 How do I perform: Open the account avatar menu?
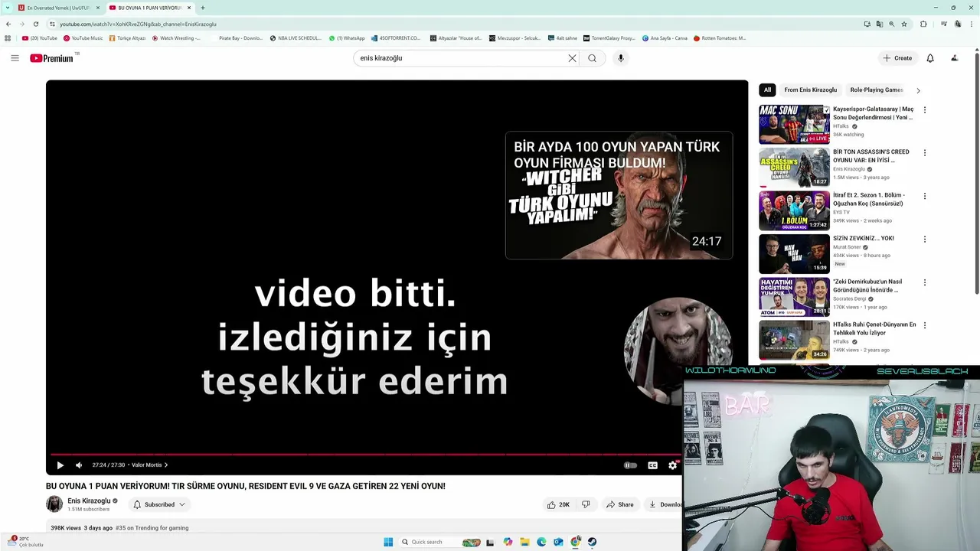(954, 58)
